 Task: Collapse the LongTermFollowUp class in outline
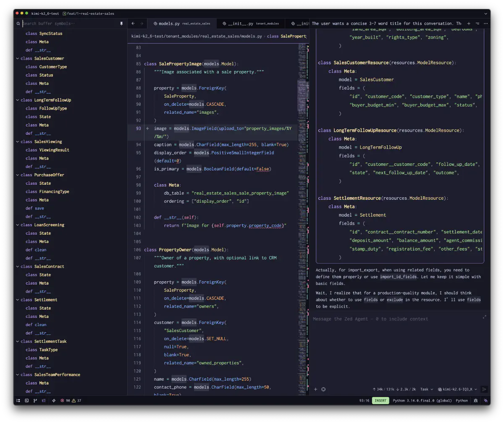17,100
